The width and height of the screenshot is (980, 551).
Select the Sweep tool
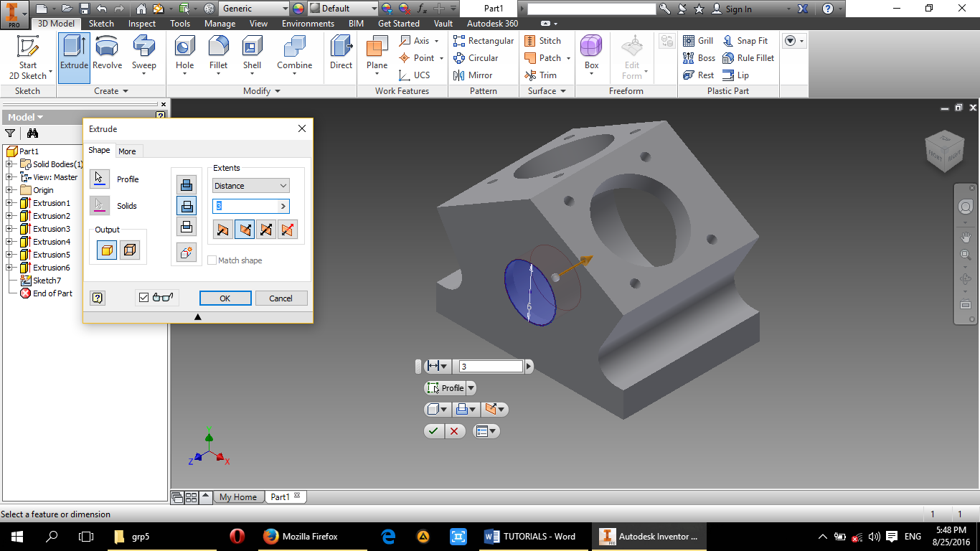coord(143,57)
